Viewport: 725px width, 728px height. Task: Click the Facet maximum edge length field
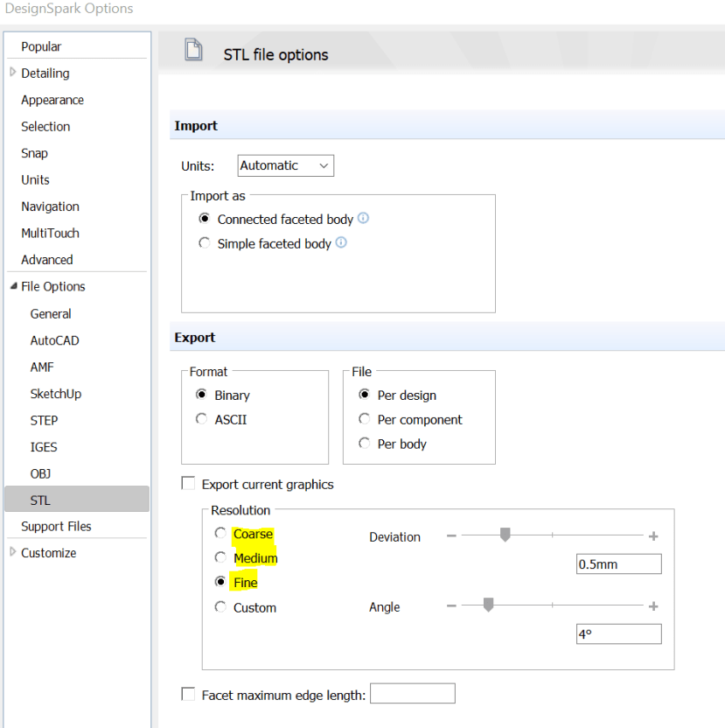click(413, 693)
